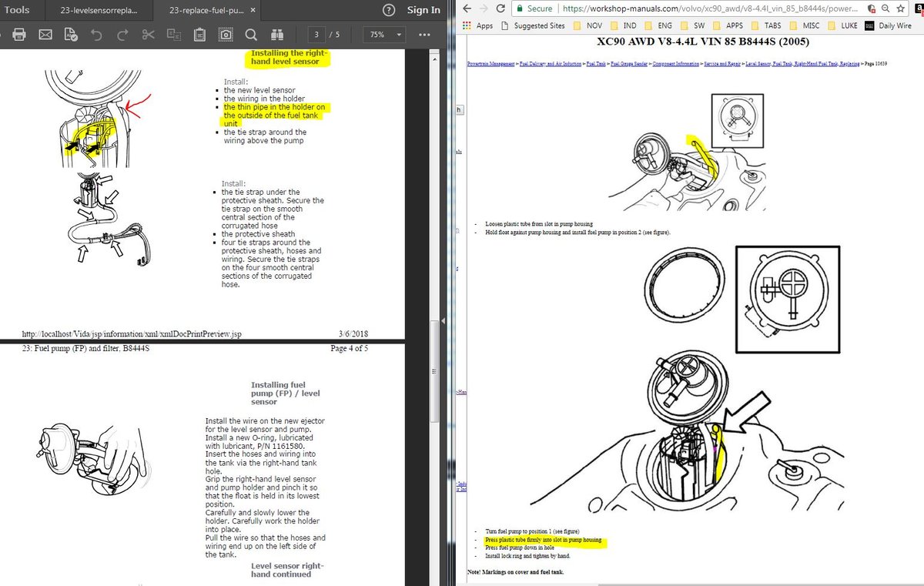Screen dimensions: 924x586
Task: Select the scissors cut tool
Action: (148, 35)
